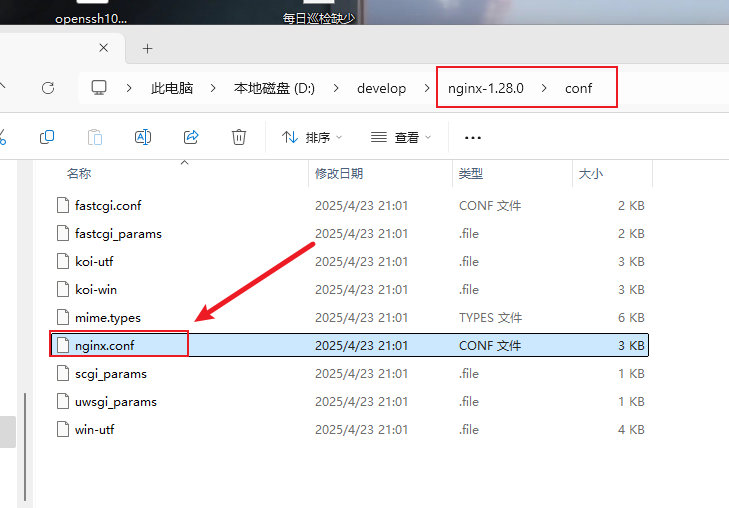Refresh the current folder view
Screen dimensions: 729x508
click(48, 88)
